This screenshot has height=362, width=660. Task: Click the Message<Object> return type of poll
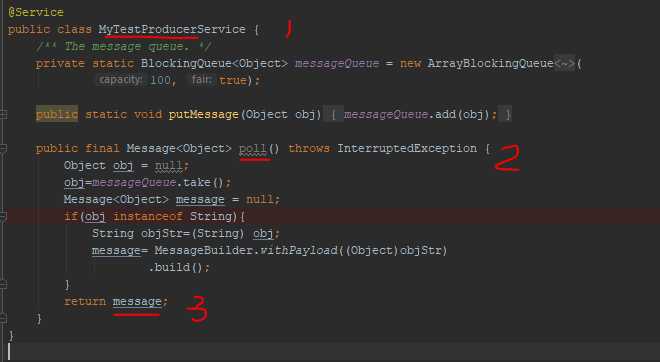tap(179, 149)
